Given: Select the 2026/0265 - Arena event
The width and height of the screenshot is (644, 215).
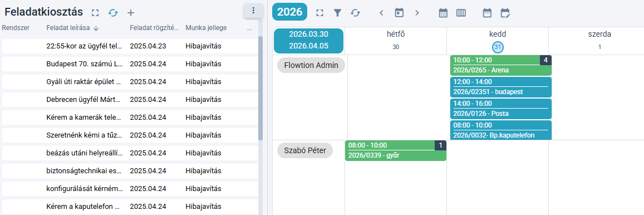Looking at the screenshot, I should (x=500, y=65).
